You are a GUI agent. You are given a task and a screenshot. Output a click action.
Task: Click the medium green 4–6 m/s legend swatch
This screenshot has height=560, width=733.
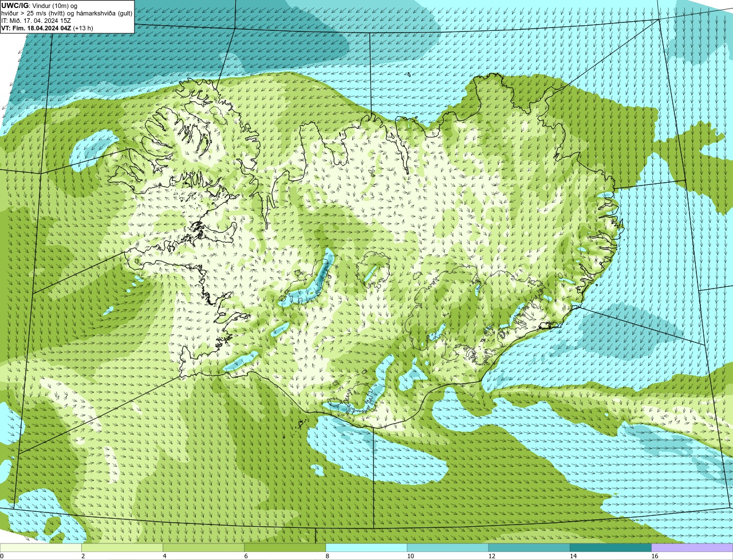pyautogui.click(x=204, y=547)
